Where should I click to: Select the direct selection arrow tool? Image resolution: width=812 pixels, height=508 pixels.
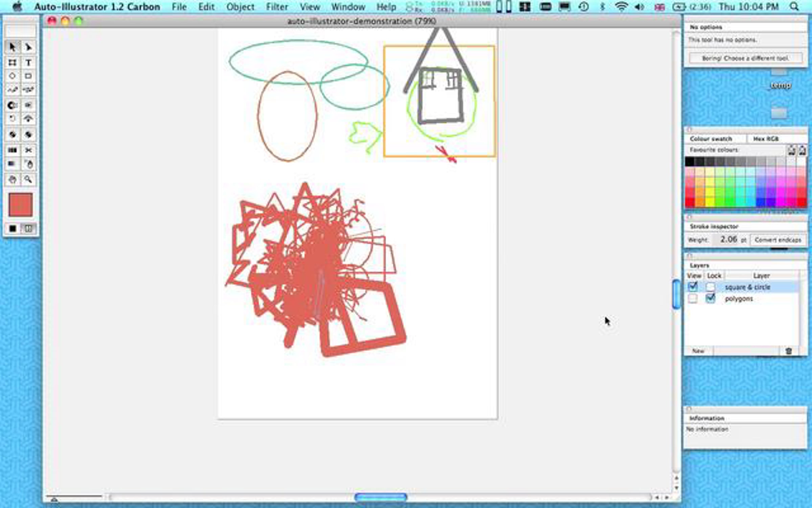coord(28,47)
